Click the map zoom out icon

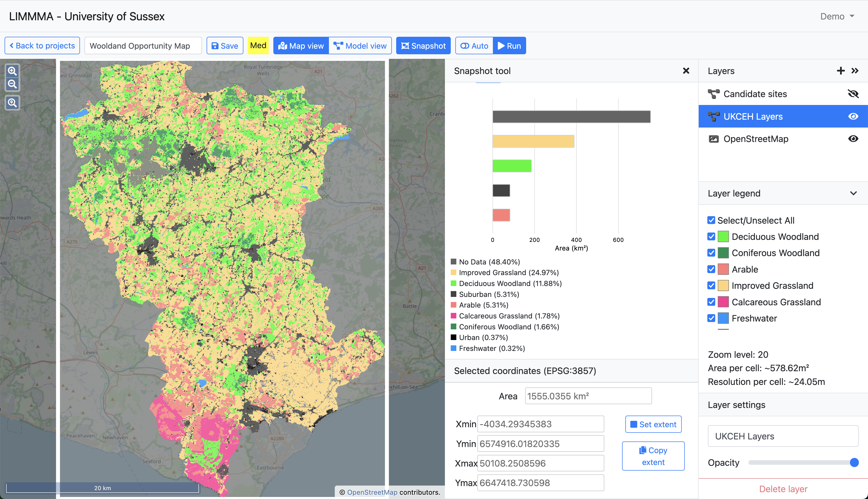click(x=12, y=84)
